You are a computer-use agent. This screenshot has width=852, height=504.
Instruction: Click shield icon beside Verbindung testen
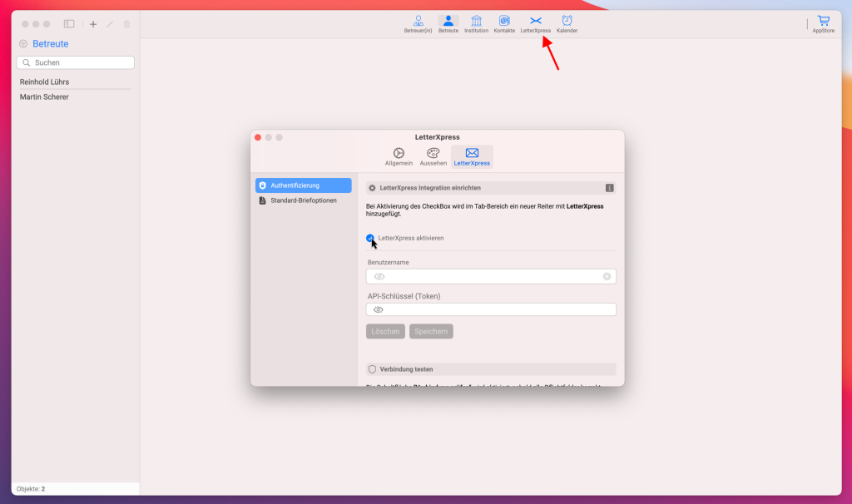click(x=372, y=369)
